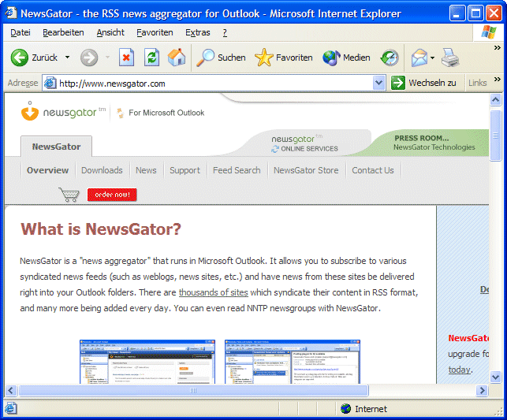Image resolution: width=507 pixels, height=420 pixels.
Task: Follow the thousands of sites link
Action: coord(214,292)
